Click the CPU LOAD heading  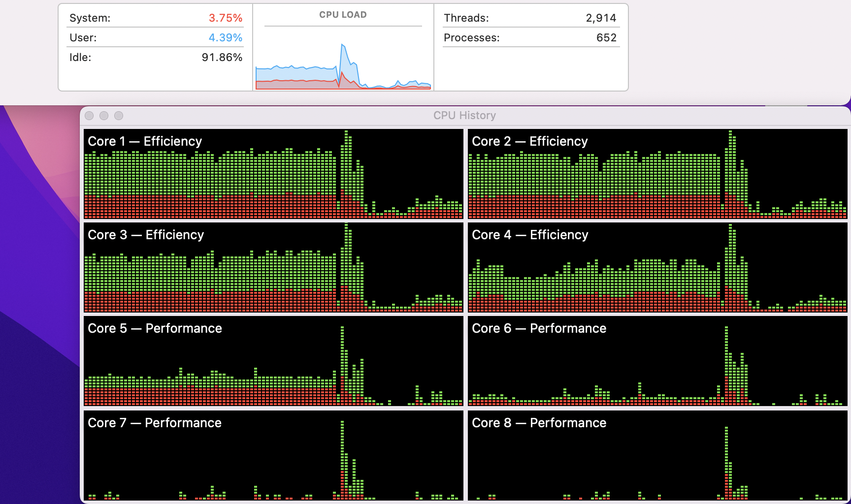(343, 15)
